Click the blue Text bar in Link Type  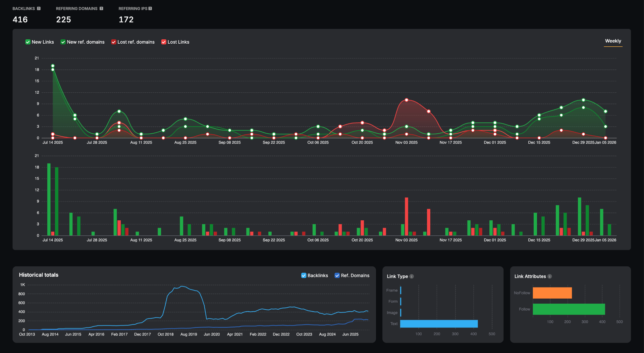click(439, 324)
